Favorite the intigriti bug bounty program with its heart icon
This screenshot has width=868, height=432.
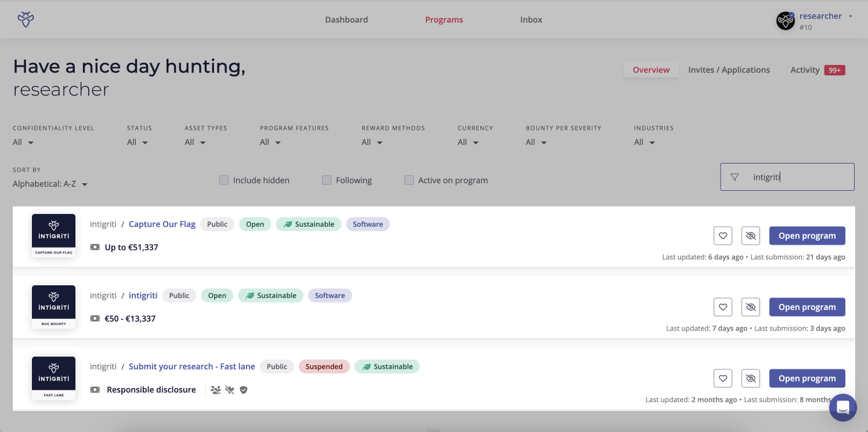(723, 307)
